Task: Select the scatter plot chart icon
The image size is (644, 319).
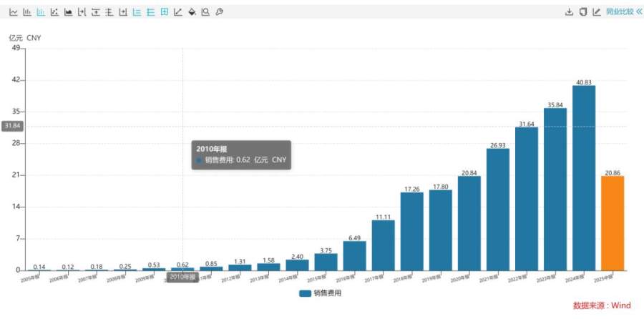Action: (54, 12)
